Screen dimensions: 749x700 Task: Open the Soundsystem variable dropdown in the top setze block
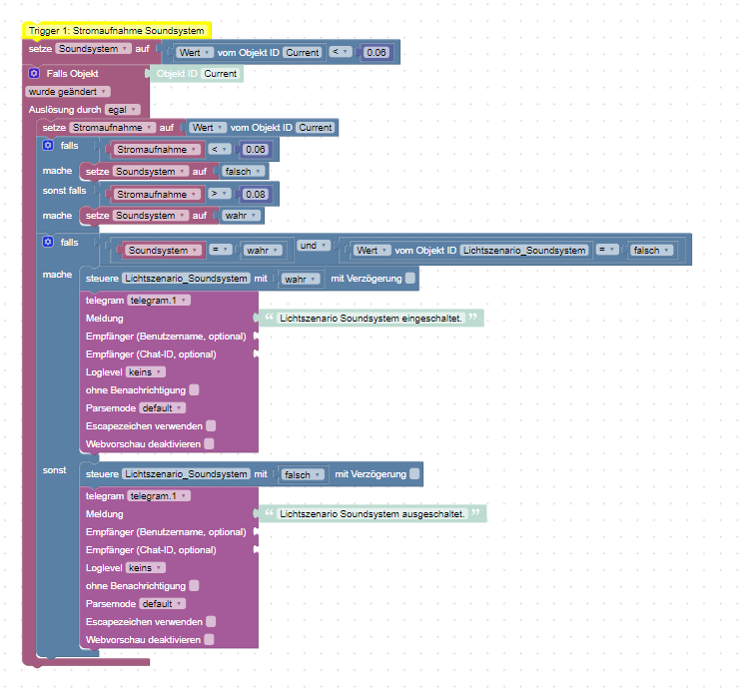[93, 49]
